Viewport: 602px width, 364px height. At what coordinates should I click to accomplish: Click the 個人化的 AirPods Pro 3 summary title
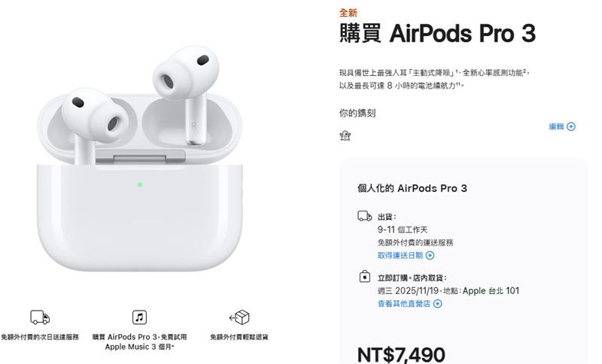pos(412,188)
